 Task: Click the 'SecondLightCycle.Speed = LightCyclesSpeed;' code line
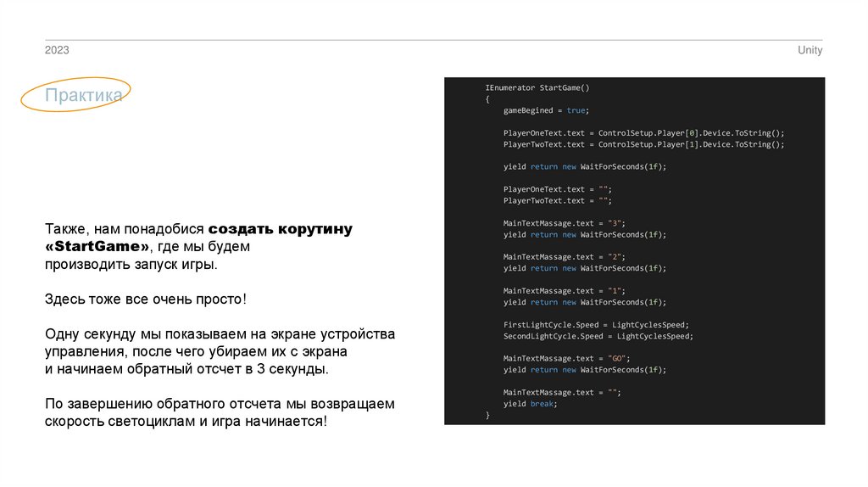(x=598, y=336)
